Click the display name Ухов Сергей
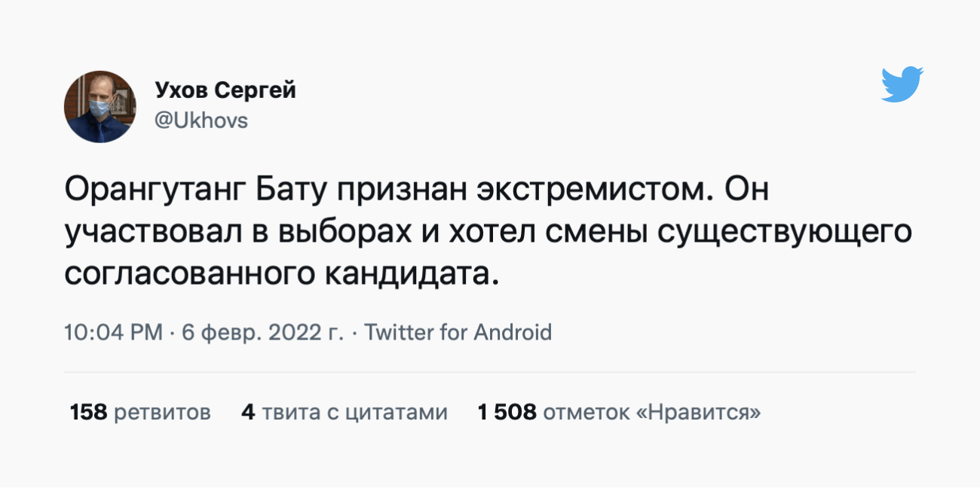 225,90
